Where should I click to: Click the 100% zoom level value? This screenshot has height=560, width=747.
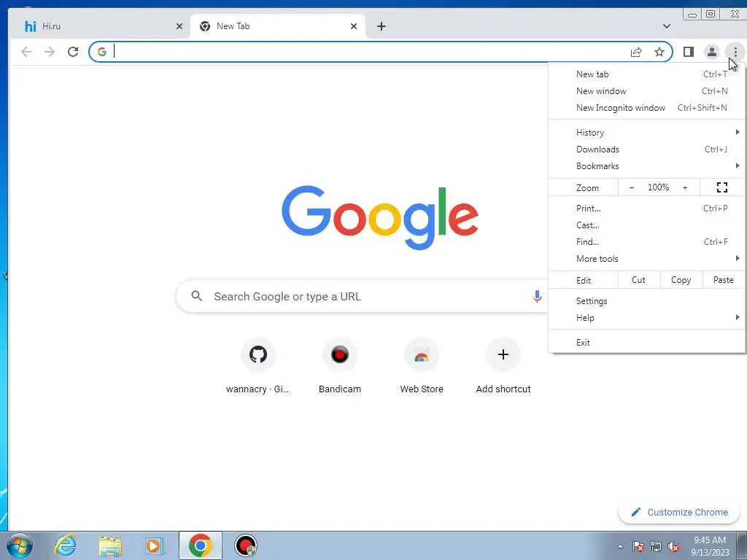659,187
